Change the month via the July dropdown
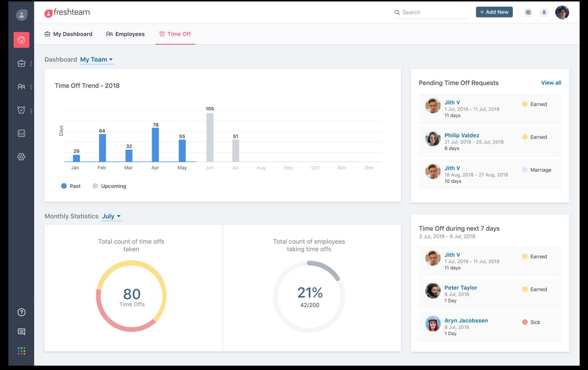588x370 pixels. pos(111,216)
